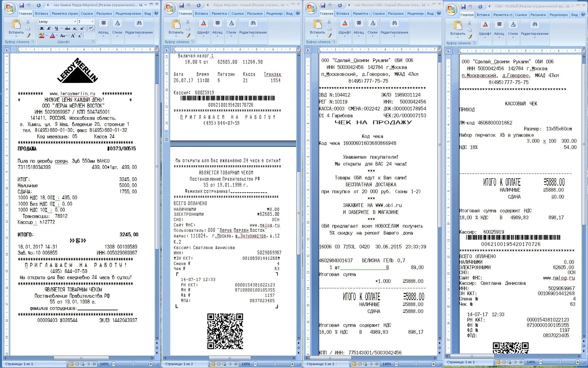Save the Химки Леруа Мерлен1 document
Screen dimensions: 588x368
pyautogui.click(x=21, y=5)
